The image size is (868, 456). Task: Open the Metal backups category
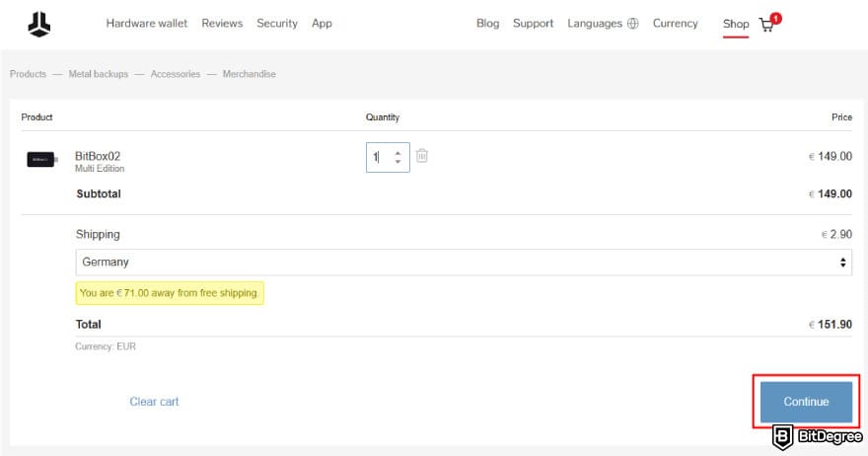tap(98, 74)
